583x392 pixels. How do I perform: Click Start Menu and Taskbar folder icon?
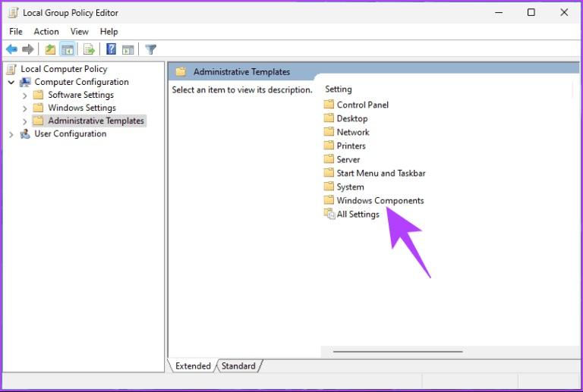[x=329, y=173]
